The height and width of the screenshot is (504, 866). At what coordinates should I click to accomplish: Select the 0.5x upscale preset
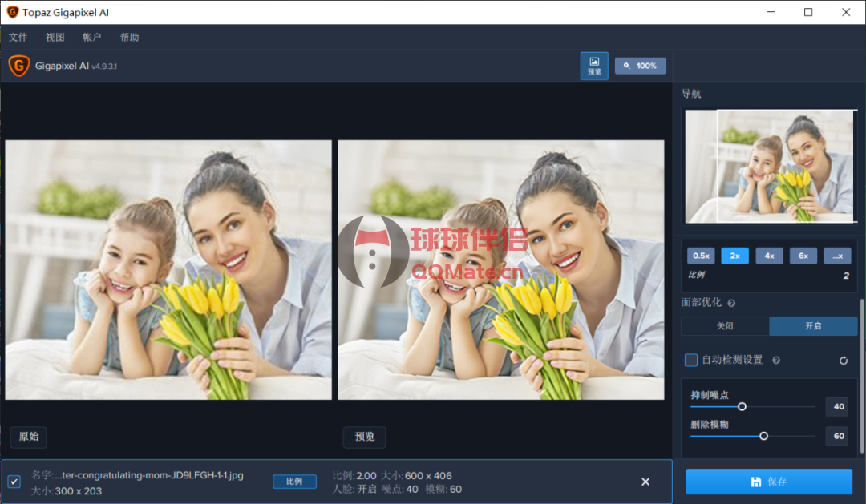[x=701, y=255]
